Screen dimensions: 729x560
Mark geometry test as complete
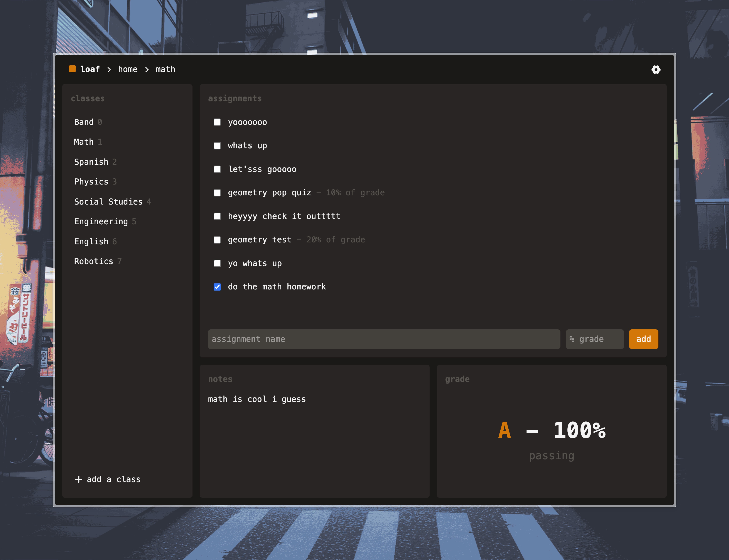[217, 240]
